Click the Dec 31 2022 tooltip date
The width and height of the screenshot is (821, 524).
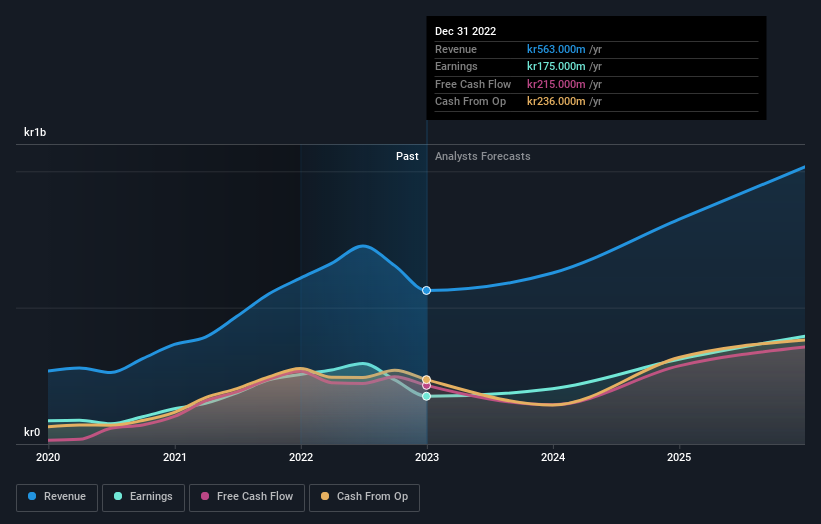click(465, 31)
